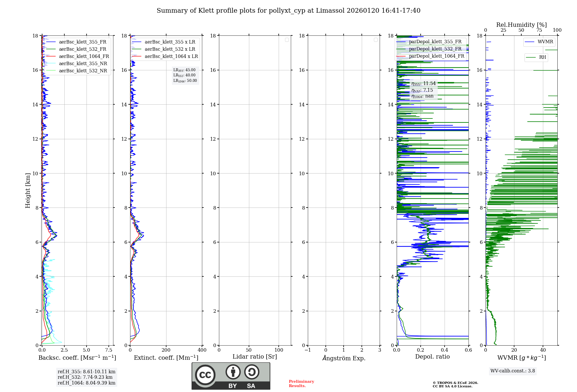Click the Creative Commons CC circle icon
The height and width of the screenshot is (392, 577).
pos(205,375)
